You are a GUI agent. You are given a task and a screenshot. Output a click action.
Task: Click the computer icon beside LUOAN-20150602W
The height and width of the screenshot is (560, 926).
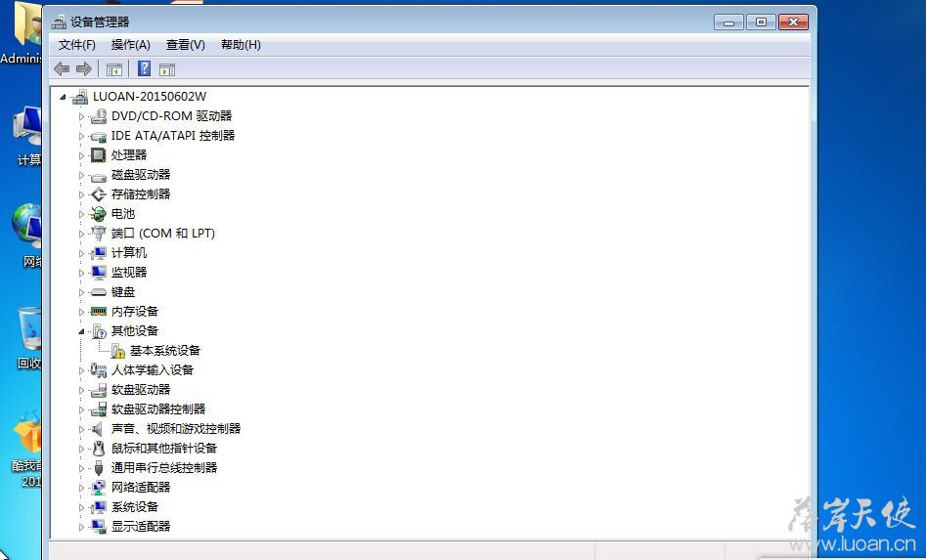80,97
